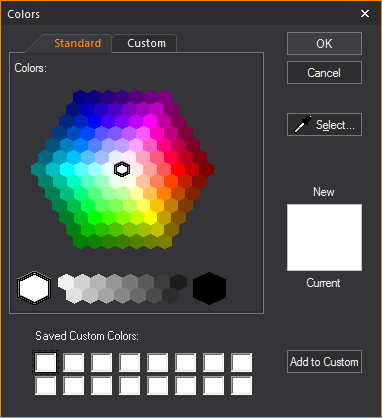
Task: Select the dark green hexagon at the bottom-left corner
Action: 80,242
